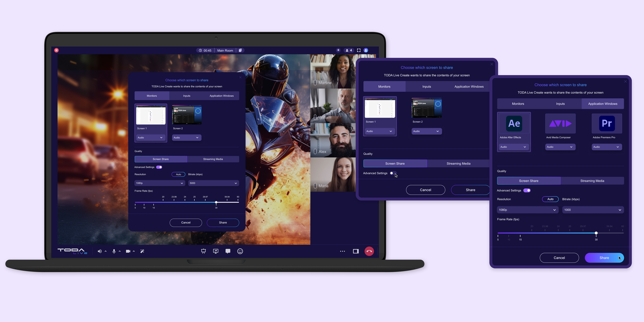Turn off Advanced Settings in the laptop dialog
This screenshot has height=322, width=644.
[x=159, y=167]
